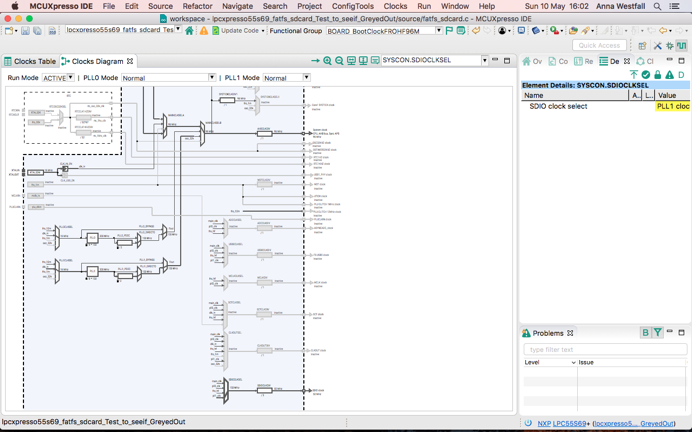Open the Functional Group dropdown

pos(438,31)
